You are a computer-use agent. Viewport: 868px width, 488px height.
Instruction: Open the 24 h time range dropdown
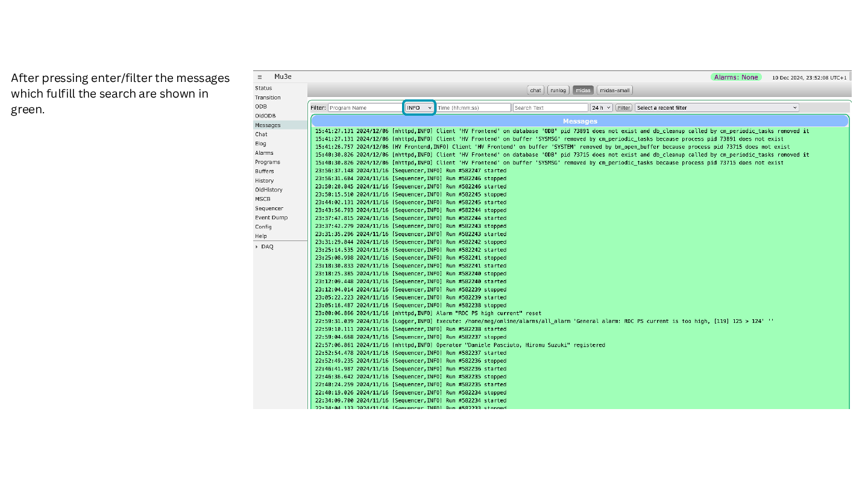pos(601,108)
